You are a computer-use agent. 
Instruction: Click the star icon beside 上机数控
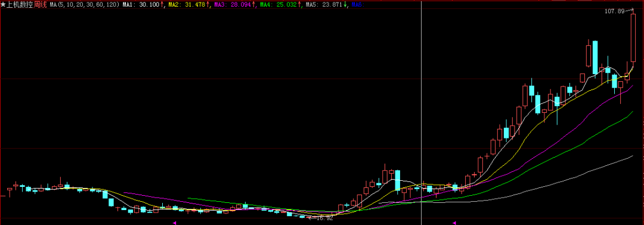(4, 5)
